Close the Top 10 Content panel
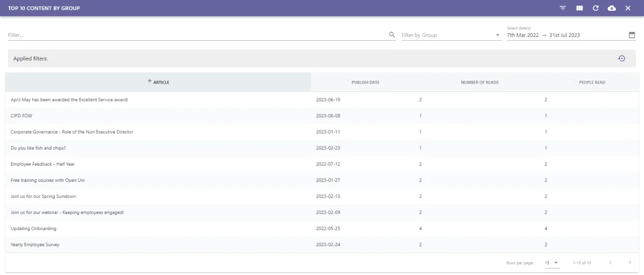 click(x=628, y=8)
